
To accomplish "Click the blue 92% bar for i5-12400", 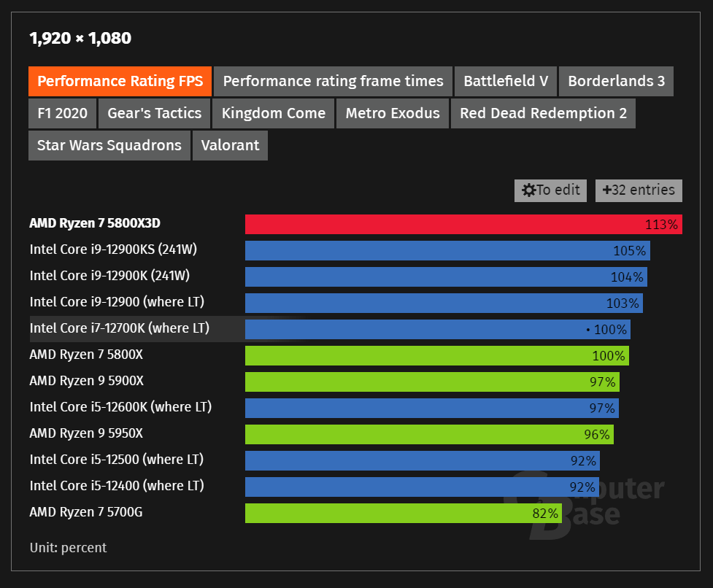I will point(422,487).
